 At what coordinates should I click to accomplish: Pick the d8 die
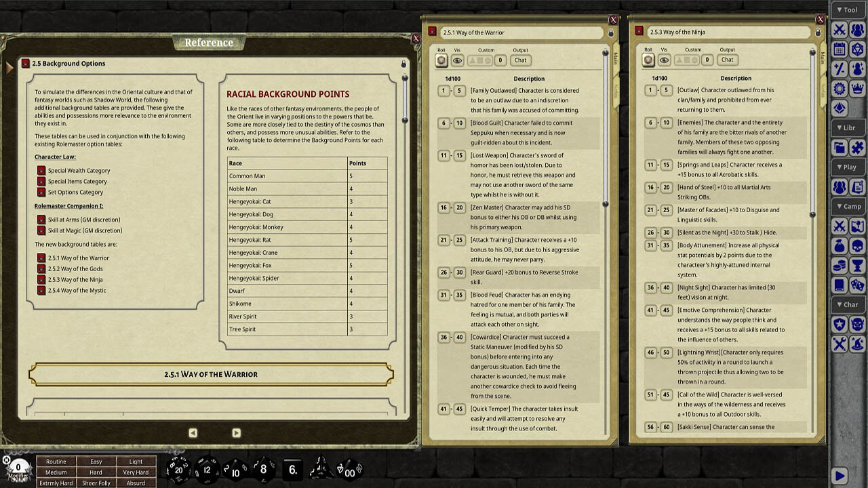pos(264,468)
